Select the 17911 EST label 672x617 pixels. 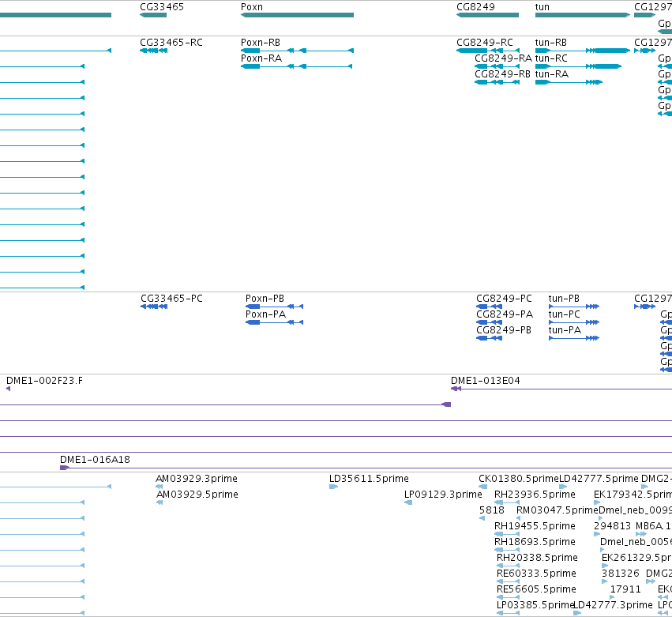tap(625, 589)
